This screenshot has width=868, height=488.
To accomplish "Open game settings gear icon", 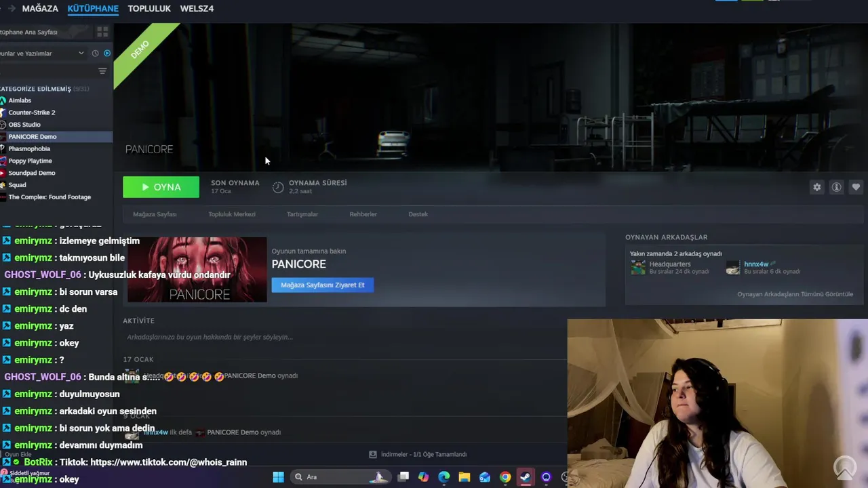I will [x=816, y=187].
